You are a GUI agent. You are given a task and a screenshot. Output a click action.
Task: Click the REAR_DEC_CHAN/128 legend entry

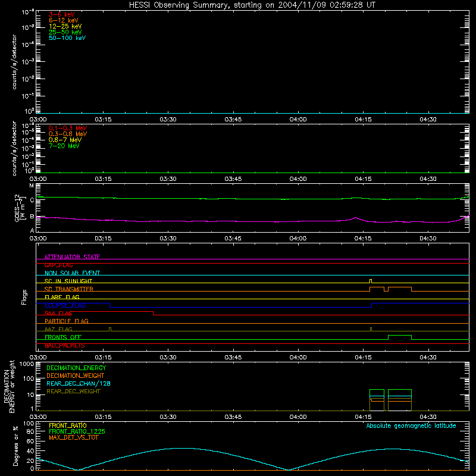coord(79,383)
